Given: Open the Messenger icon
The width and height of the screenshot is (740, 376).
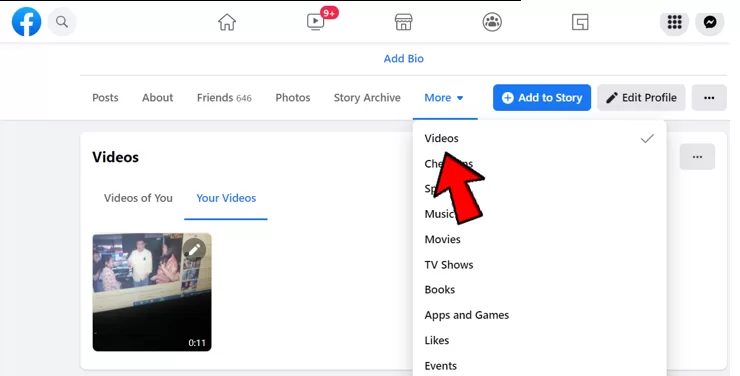Looking at the screenshot, I should (710, 22).
